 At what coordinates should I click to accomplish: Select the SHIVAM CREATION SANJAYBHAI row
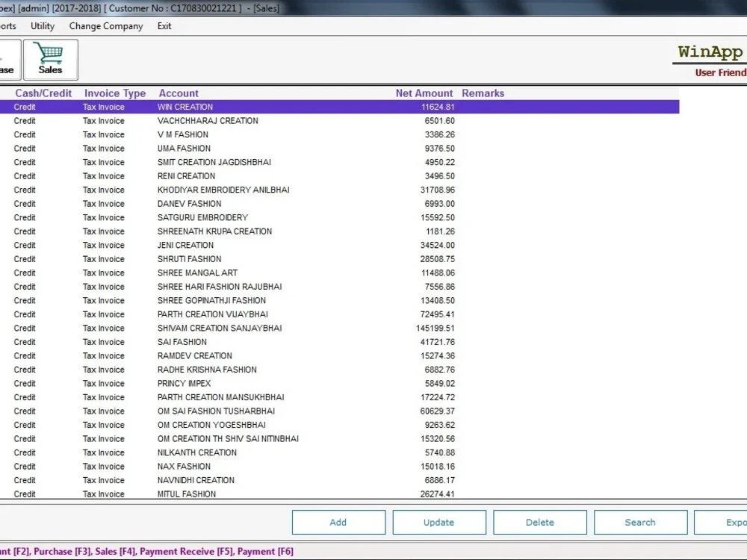point(339,328)
